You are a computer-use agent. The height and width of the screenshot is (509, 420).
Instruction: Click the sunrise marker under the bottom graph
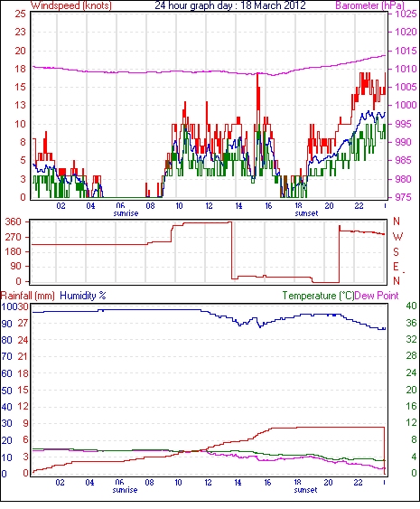pyautogui.click(x=126, y=490)
